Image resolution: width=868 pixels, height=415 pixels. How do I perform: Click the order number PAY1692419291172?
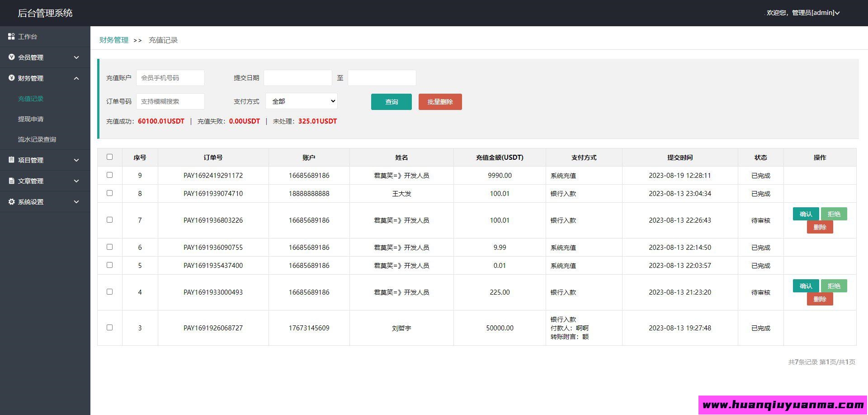[213, 175]
